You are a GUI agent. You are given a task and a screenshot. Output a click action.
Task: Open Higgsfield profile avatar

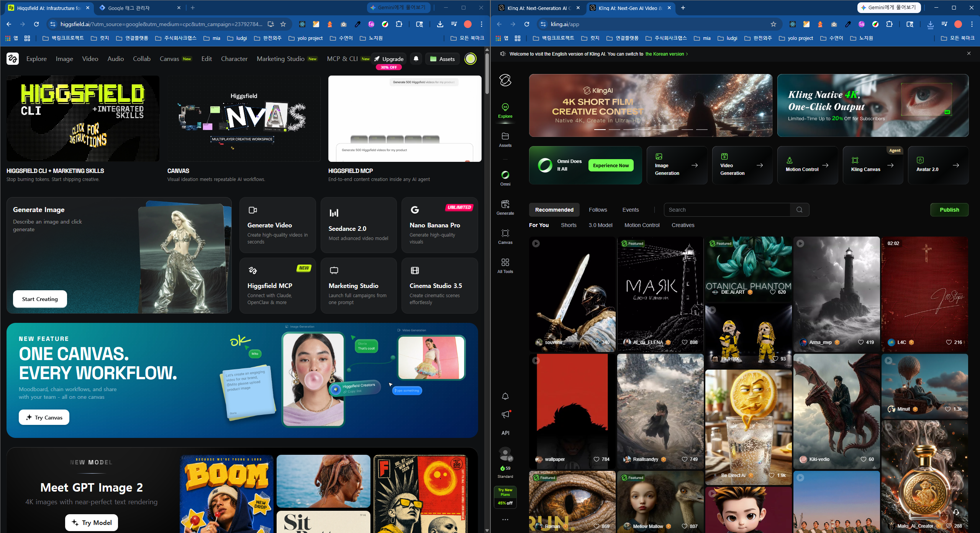point(470,59)
